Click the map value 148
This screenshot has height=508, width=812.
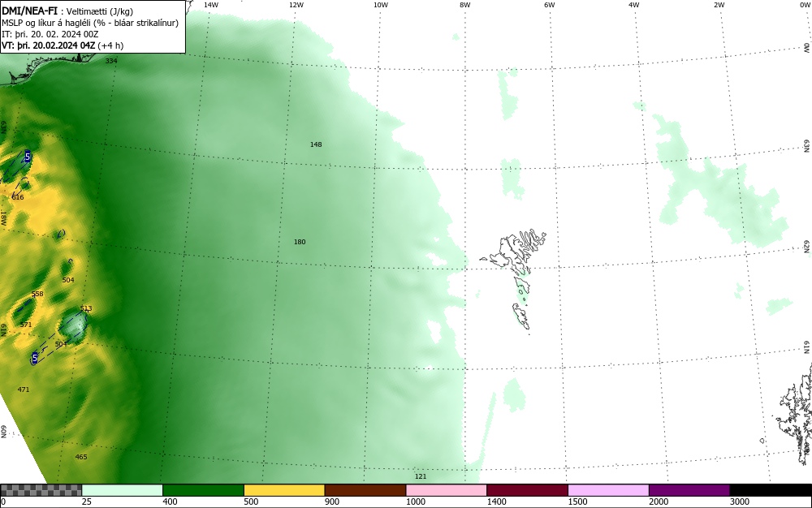tap(316, 144)
